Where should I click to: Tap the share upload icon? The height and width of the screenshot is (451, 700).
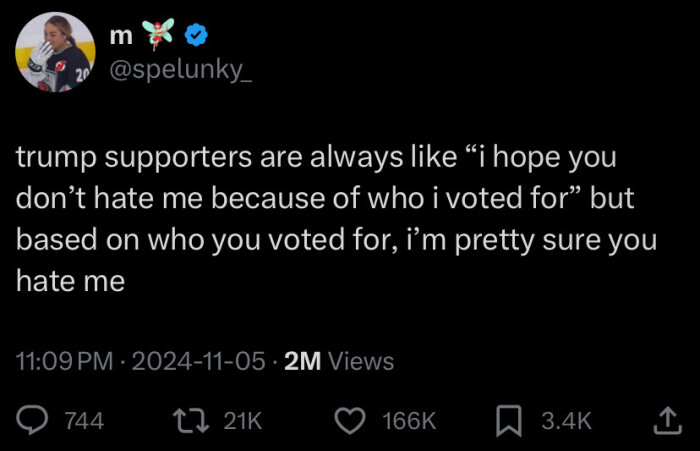(665, 421)
